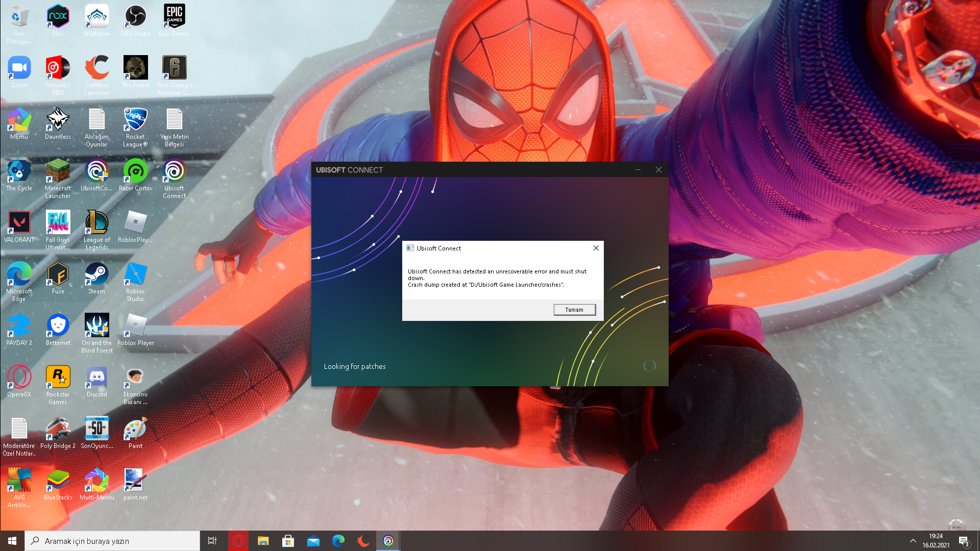Image resolution: width=980 pixels, height=551 pixels.
Task: Select the Discord desktop shortcut
Action: click(96, 382)
